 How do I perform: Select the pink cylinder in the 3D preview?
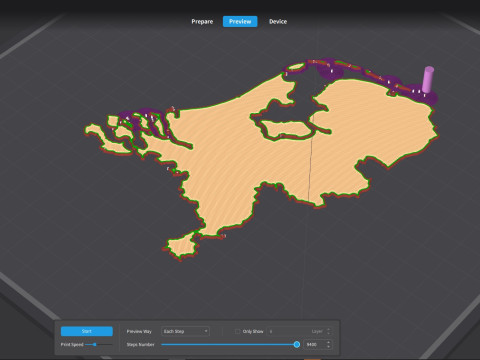pyautogui.click(x=428, y=79)
